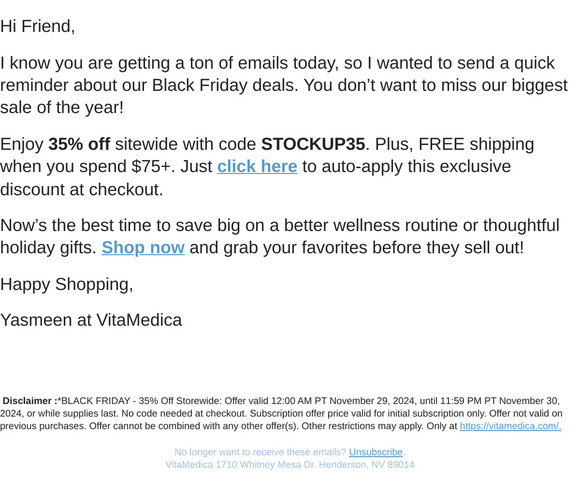
Task: Click the bold "Disclaimer :" label
Action: click(30, 401)
